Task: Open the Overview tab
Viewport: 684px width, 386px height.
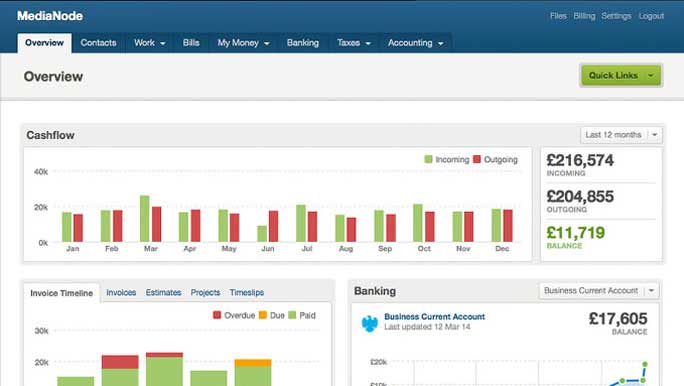Action: click(44, 43)
